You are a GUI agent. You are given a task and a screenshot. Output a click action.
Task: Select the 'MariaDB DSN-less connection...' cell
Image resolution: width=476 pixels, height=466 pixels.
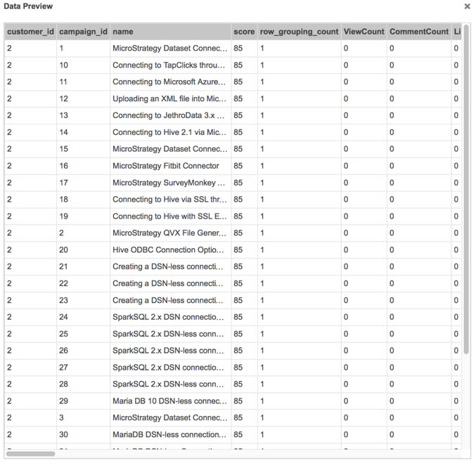[x=171, y=434]
